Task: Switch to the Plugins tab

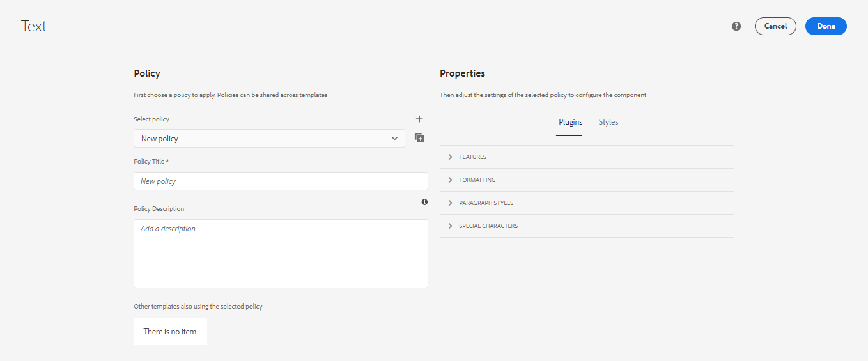Action: tap(570, 122)
